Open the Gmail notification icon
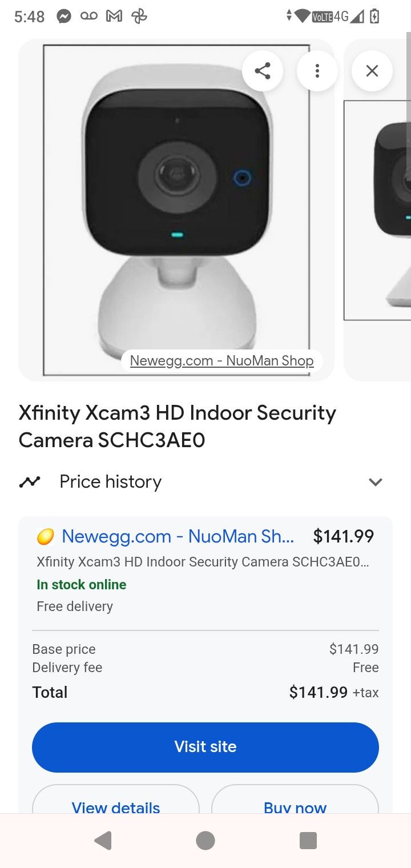The image size is (411, 868). point(114,17)
